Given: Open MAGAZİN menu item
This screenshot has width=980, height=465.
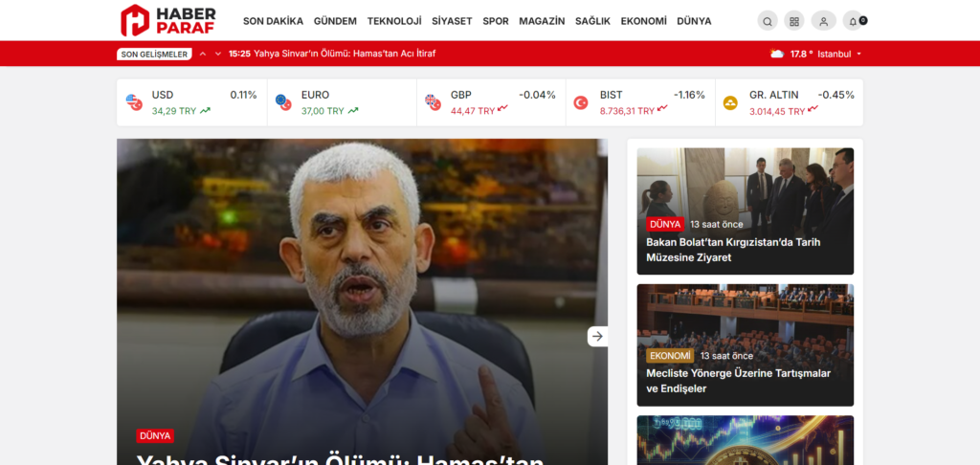Looking at the screenshot, I should tap(542, 21).
